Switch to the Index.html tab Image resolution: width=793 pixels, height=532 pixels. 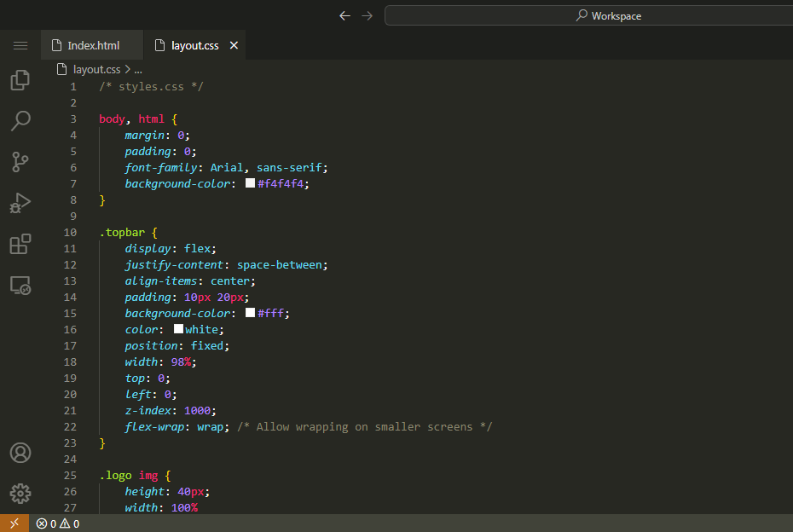click(92, 45)
